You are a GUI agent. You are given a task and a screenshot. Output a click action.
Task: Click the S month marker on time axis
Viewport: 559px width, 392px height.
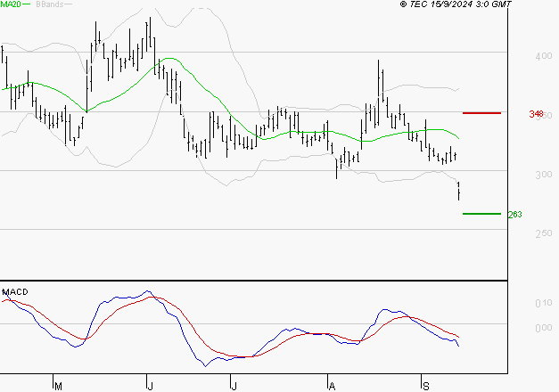425,386
